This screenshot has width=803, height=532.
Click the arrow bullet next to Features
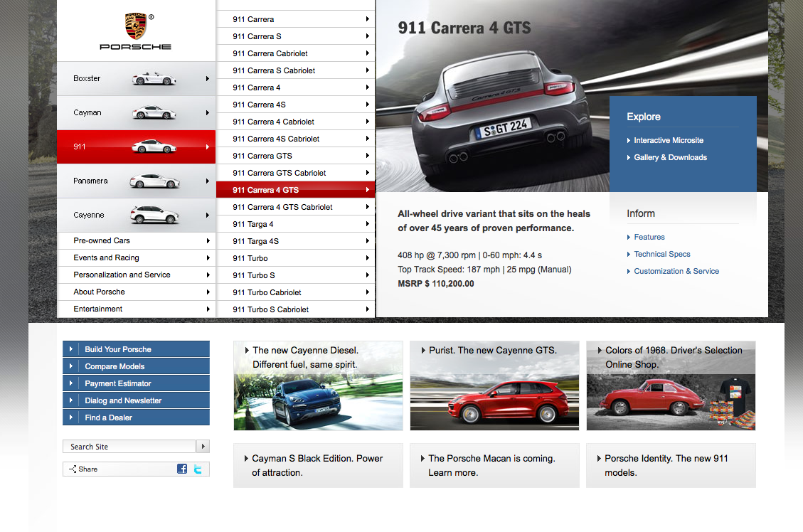pos(628,237)
